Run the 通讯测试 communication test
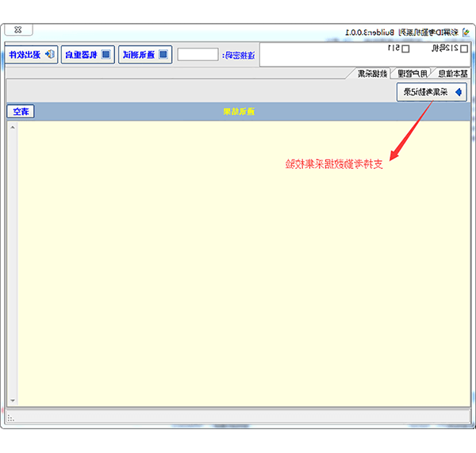476x453 pixels. 145,55
